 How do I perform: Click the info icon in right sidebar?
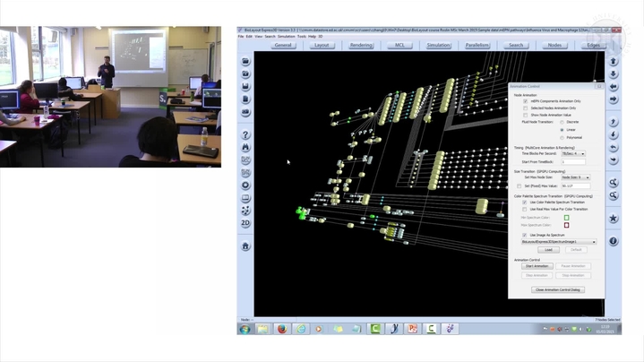point(614,241)
